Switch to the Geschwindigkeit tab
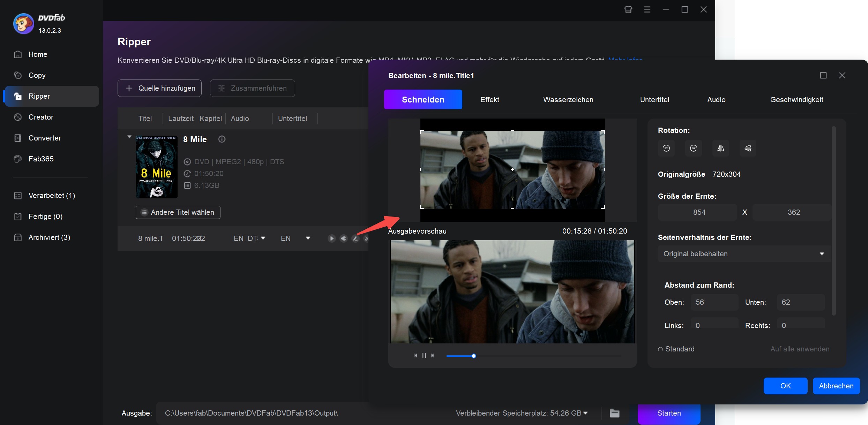The width and height of the screenshot is (868, 425). tap(797, 100)
